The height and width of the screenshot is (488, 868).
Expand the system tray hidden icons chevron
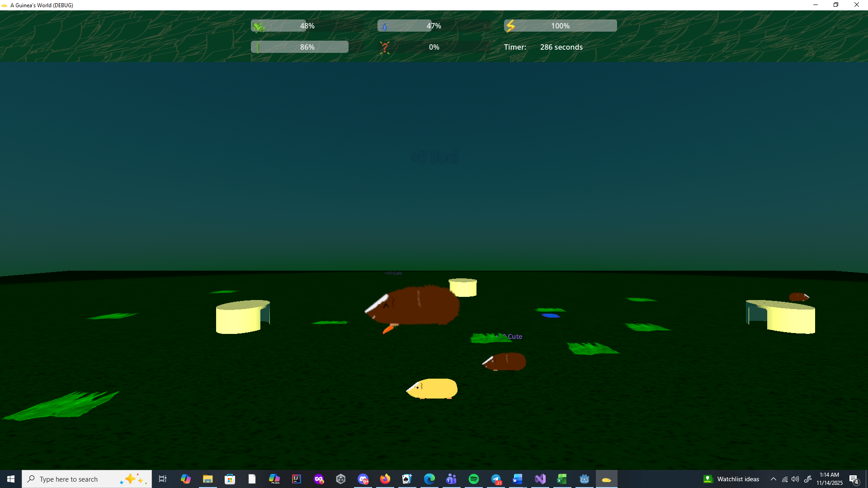coord(773,479)
